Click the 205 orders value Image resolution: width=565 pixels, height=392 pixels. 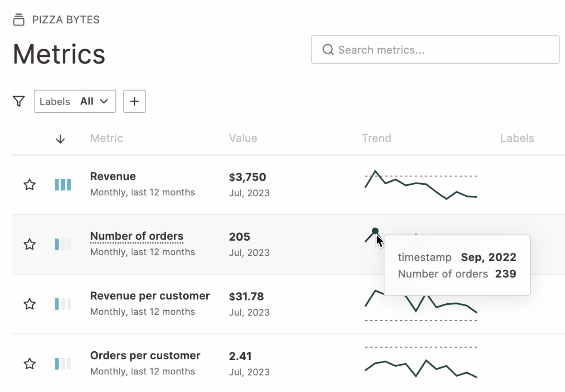pyautogui.click(x=240, y=237)
